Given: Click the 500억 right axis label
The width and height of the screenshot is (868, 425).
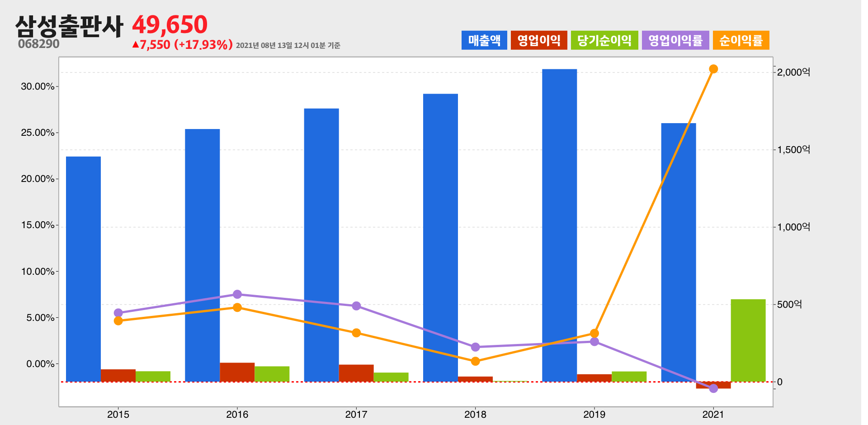Looking at the screenshot, I should 789,305.
